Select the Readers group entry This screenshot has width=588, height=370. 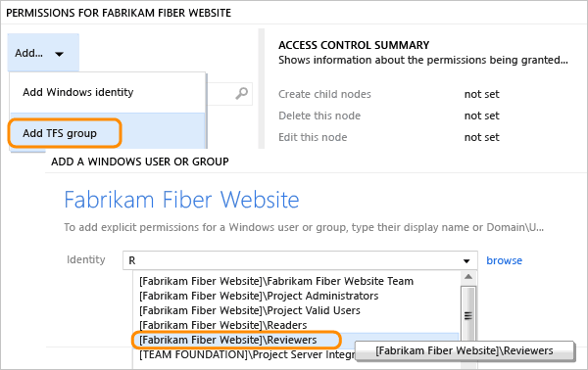pyautogui.click(x=223, y=325)
